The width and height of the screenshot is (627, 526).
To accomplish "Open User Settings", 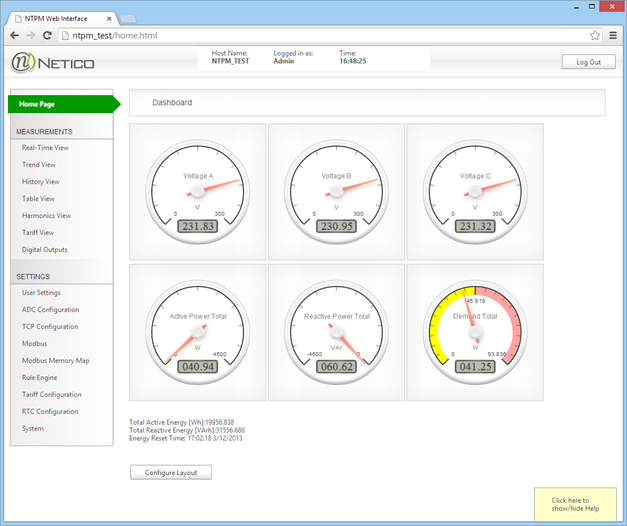I will [x=41, y=292].
